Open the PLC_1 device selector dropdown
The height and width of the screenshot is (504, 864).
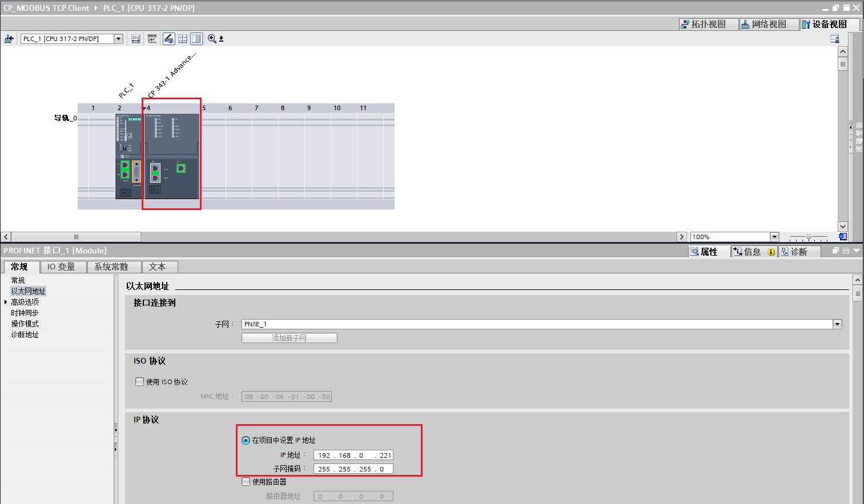(119, 39)
